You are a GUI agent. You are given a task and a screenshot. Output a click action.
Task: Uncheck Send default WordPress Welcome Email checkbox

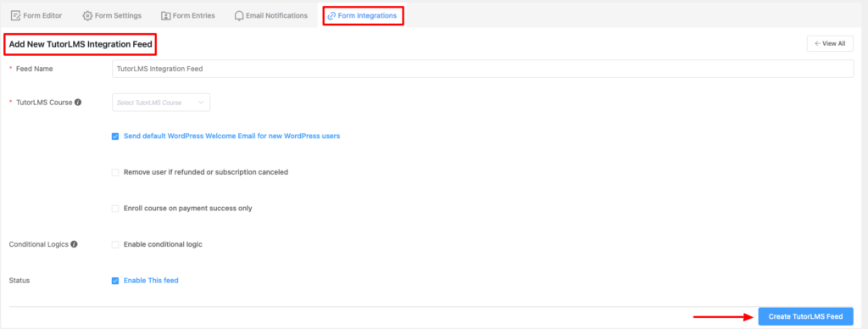(115, 137)
